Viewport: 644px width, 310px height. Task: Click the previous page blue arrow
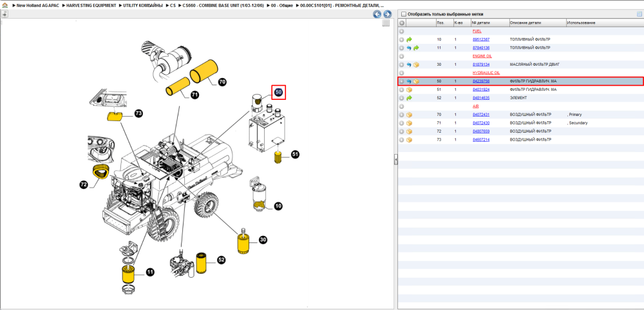377,14
